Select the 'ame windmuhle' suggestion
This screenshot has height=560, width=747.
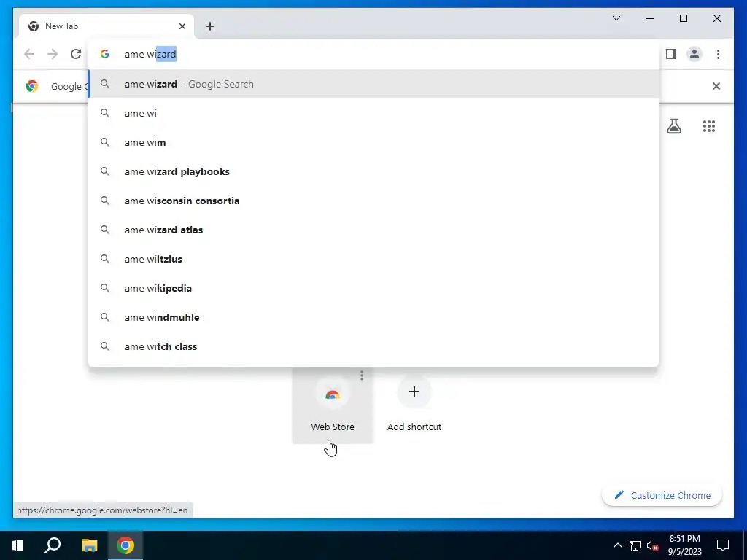coord(373,317)
